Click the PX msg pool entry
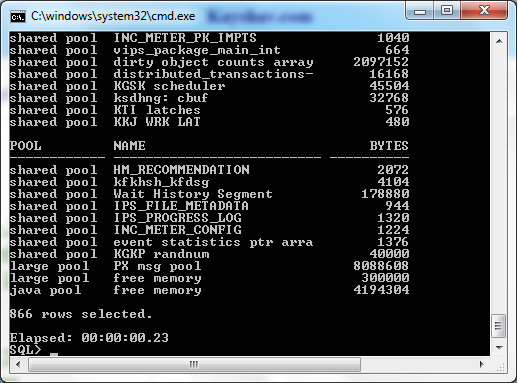 click(157, 266)
